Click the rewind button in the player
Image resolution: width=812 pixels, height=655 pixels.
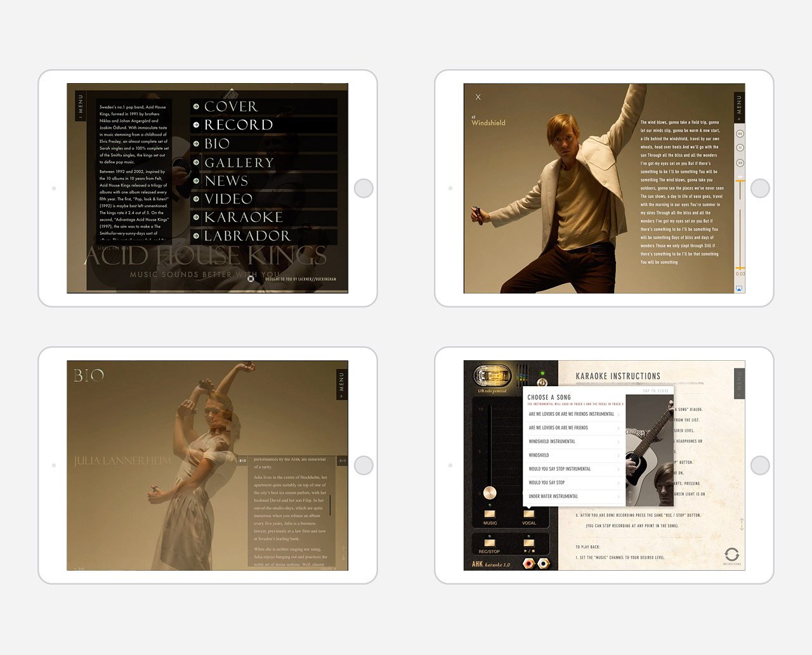coord(740,134)
